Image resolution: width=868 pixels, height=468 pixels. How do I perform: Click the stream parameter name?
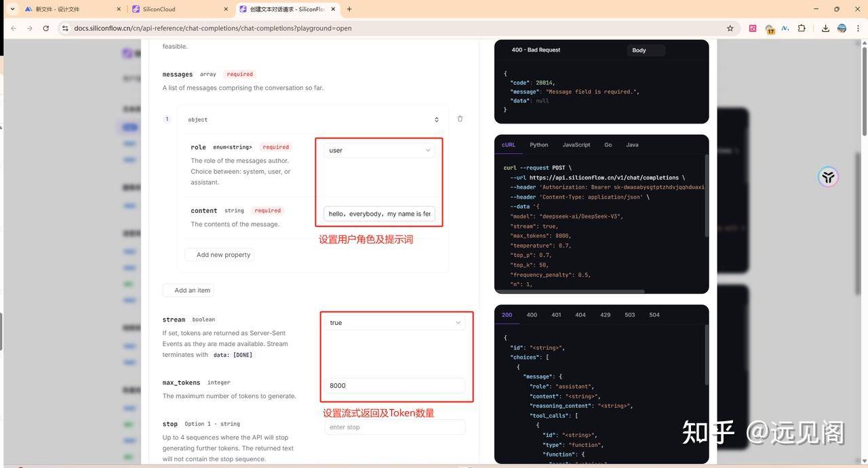[174, 319]
